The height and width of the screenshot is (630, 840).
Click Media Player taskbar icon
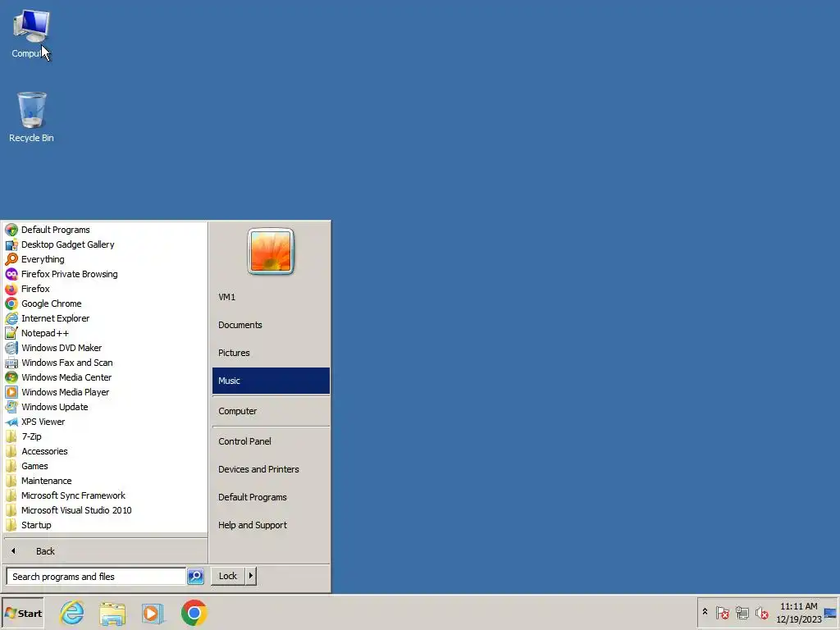tap(153, 613)
